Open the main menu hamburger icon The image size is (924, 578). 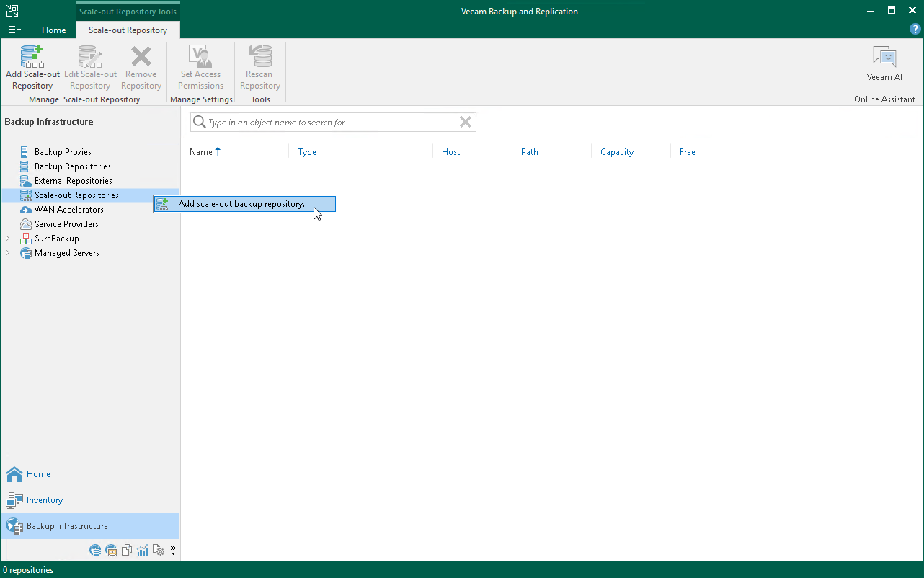pyautogui.click(x=14, y=30)
